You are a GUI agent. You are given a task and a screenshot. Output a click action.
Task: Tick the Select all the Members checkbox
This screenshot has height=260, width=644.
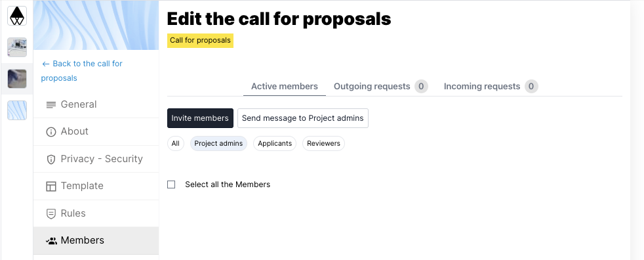[171, 184]
